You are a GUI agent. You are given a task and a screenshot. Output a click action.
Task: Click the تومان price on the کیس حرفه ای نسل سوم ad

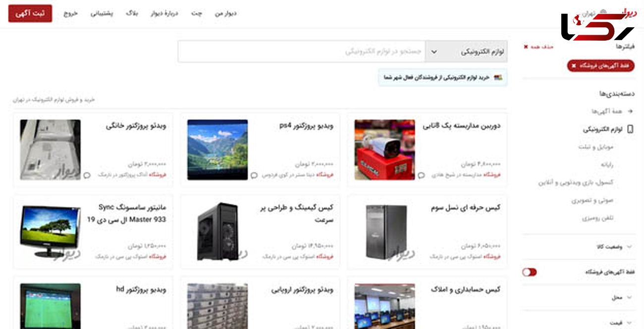point(481,246)
